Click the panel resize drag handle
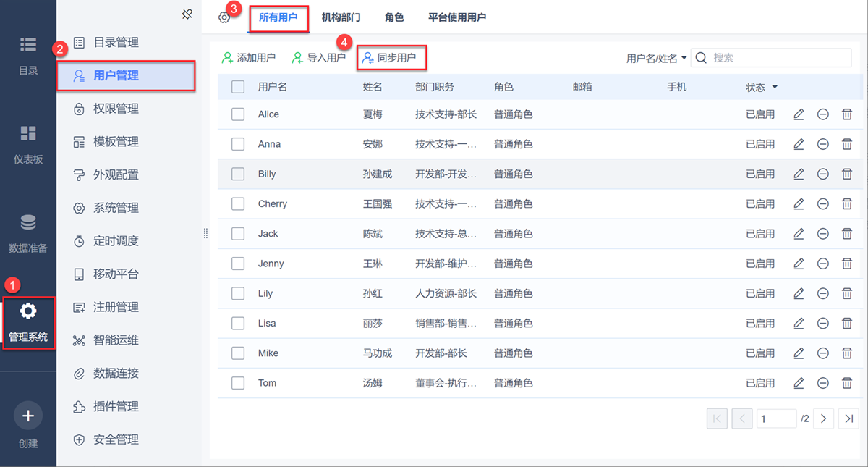 coord(205,233)
